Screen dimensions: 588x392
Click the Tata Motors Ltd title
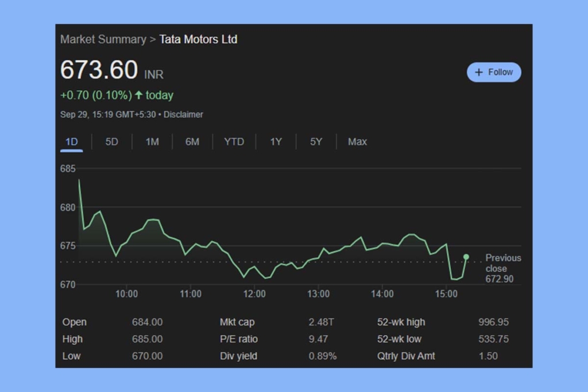[198, 39]
